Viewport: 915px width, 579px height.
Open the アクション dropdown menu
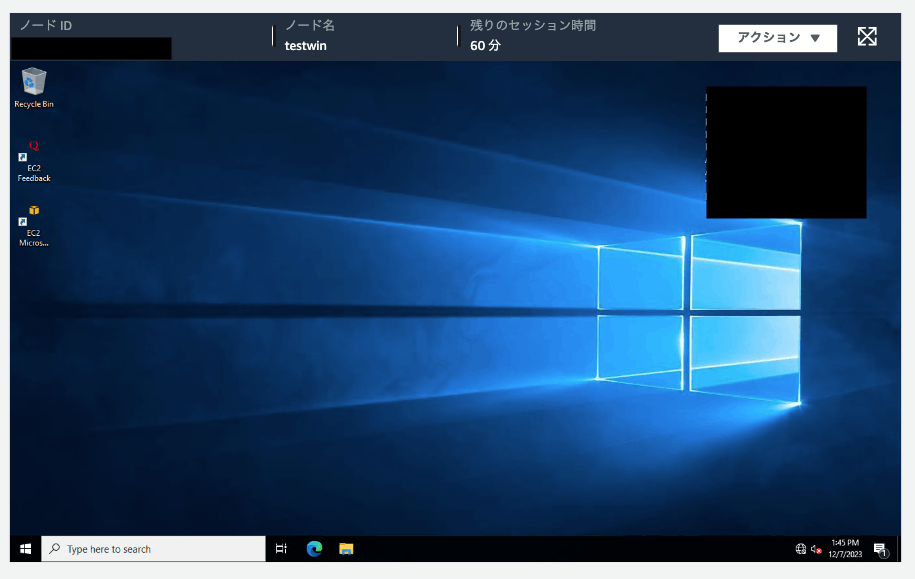[777, 38]
